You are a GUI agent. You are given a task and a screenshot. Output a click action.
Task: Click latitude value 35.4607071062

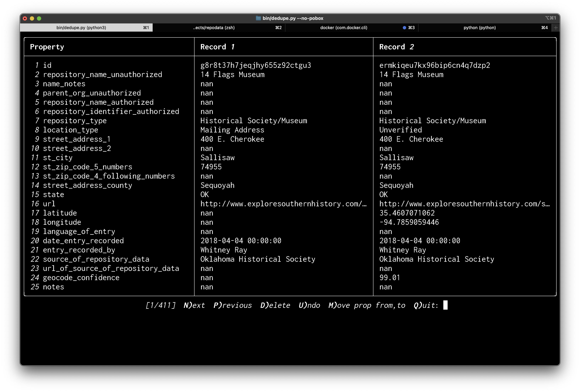[407, 213]
